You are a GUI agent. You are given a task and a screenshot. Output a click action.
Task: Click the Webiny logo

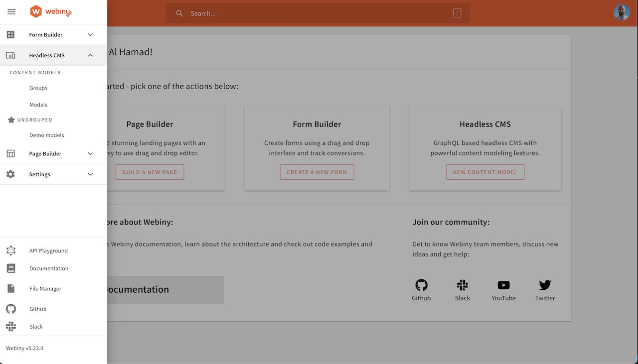50,11
